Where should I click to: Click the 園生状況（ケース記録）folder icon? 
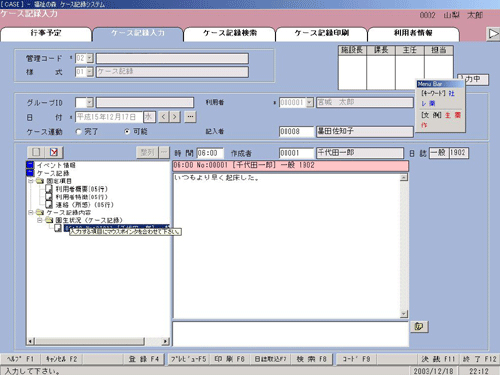click(49, 220)
